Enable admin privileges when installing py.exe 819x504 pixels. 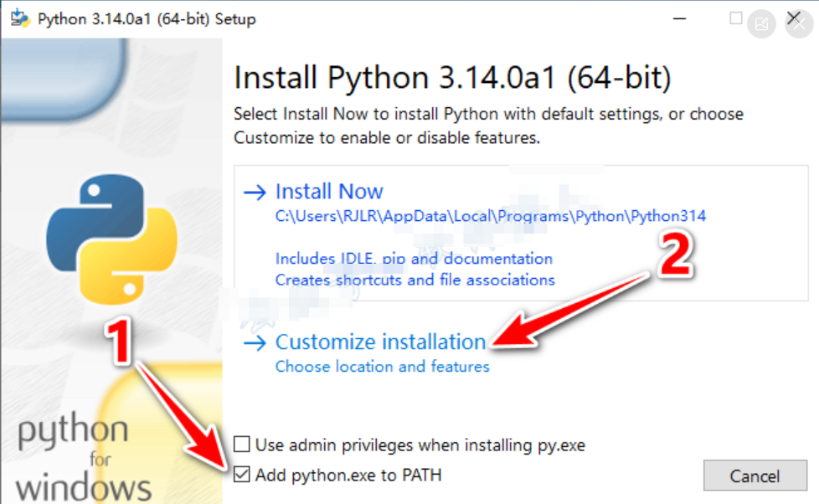241,445
